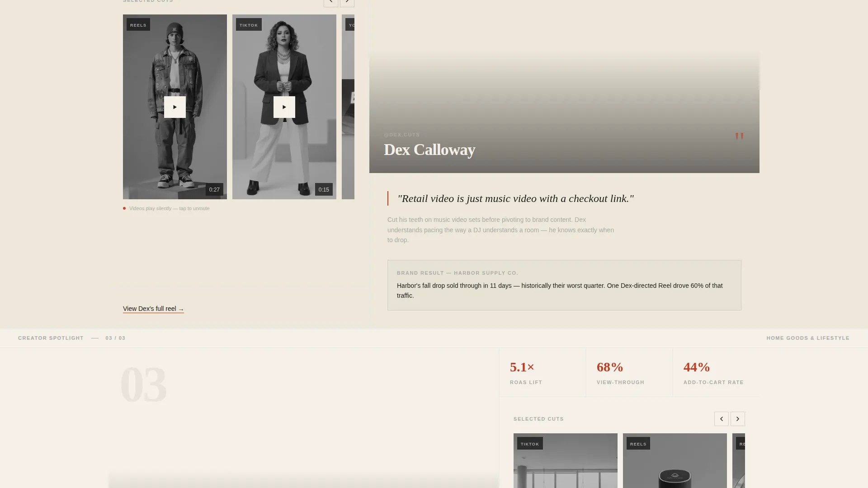Click the lower Selected Cuts heading
The image size is (868, 488).
click(x=538, y=419)
